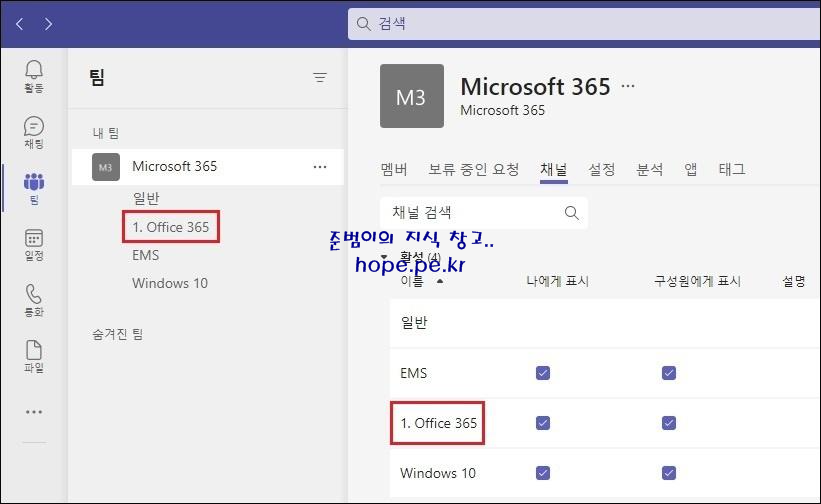Viewport: 821px width, 504px height.
Task: Toggle Windows 10 show-for-members checkbox
Action: click(x=669, y=473)
